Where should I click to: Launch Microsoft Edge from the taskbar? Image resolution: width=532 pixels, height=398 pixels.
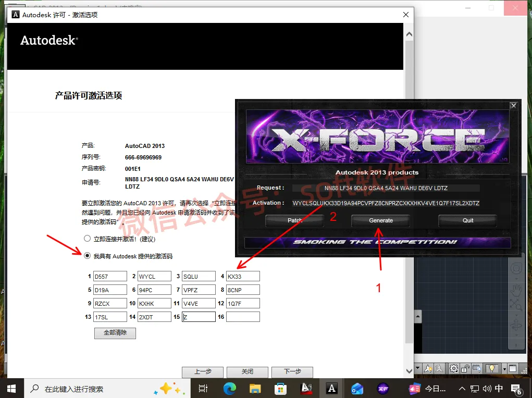pyautogui.click(x=229, y=389)
